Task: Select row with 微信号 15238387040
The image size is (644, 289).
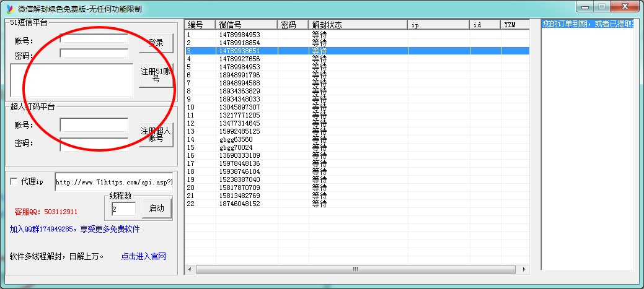Action: click(357, 179)
